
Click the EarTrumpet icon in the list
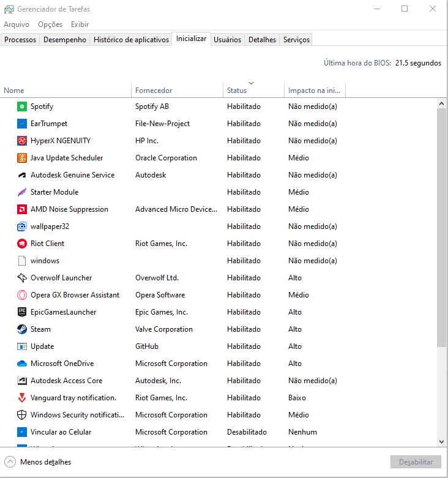click(22, 124)
